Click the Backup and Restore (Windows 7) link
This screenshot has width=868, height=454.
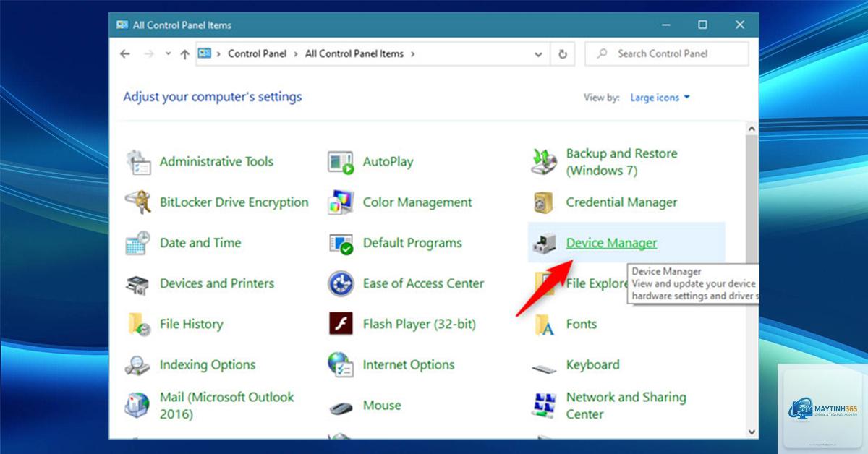tap(621, 162)
